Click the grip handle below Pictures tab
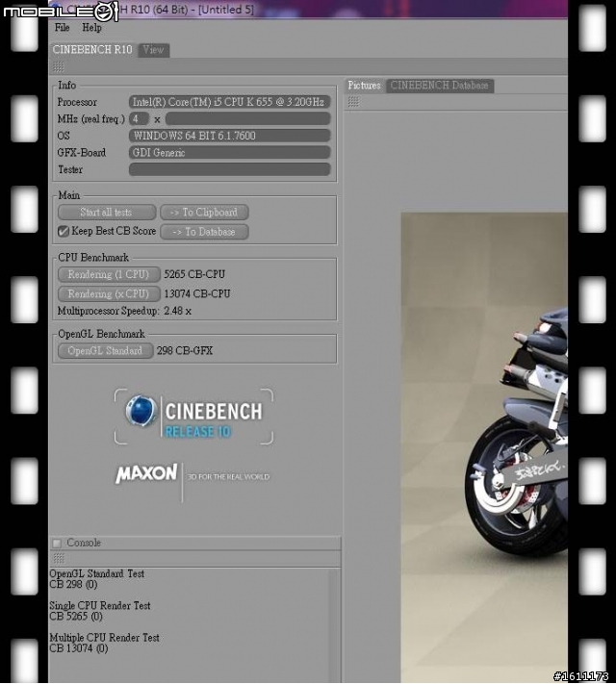The width and height of the screenshot is (616, 684). click(353, 102)
